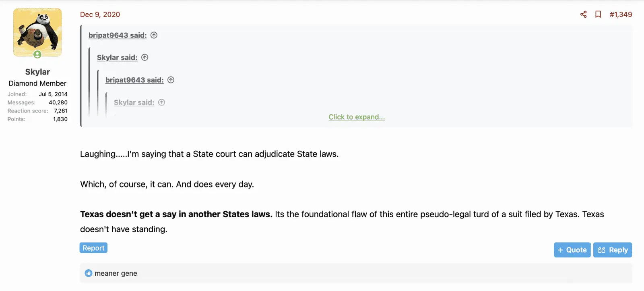Add post to multi-quote with Quote button
This screenshot has height=291, width=644.
coord(572,250)
